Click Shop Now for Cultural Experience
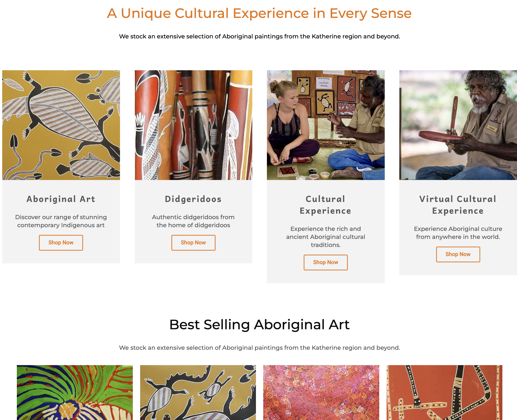Image resolution: width=517 pixels, height=420 pixels. coord(325,262)
